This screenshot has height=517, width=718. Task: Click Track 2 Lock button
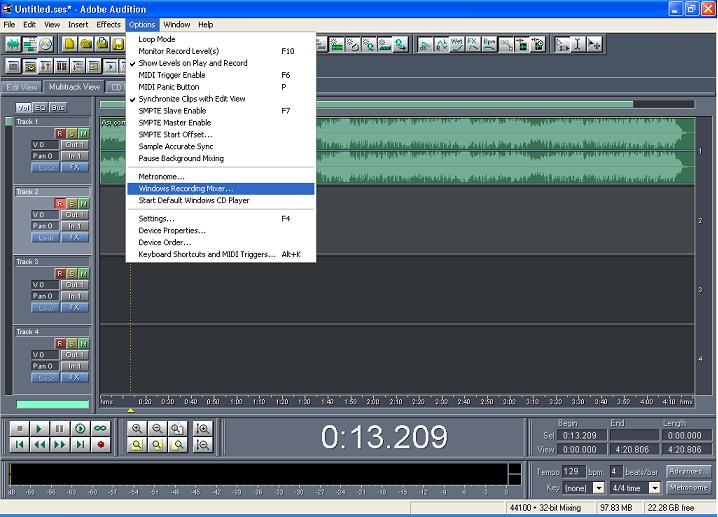point(46,238)
